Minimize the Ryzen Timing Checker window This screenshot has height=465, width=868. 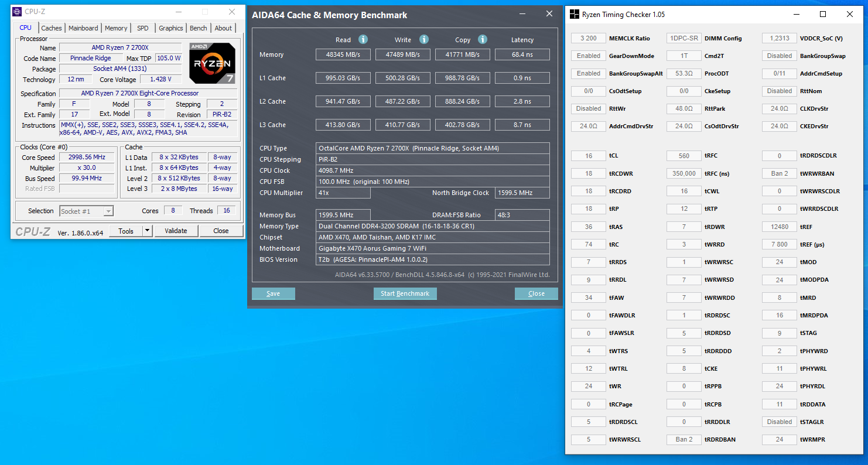click(x=796, y=14)
